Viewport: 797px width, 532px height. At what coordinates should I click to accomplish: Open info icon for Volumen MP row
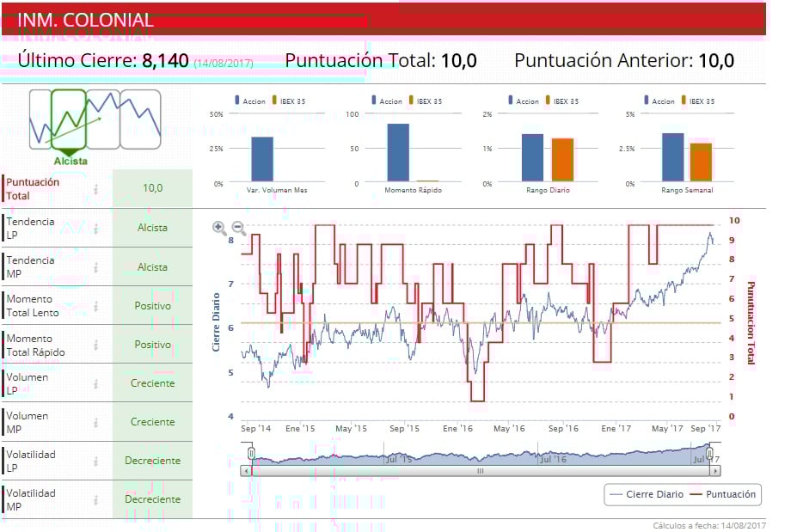pos(95,422)
